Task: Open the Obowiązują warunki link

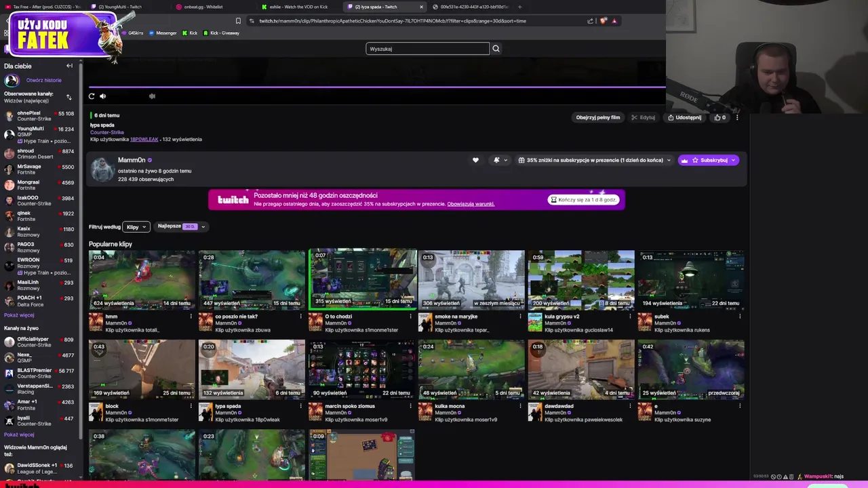Action: [x=471, y=204]
